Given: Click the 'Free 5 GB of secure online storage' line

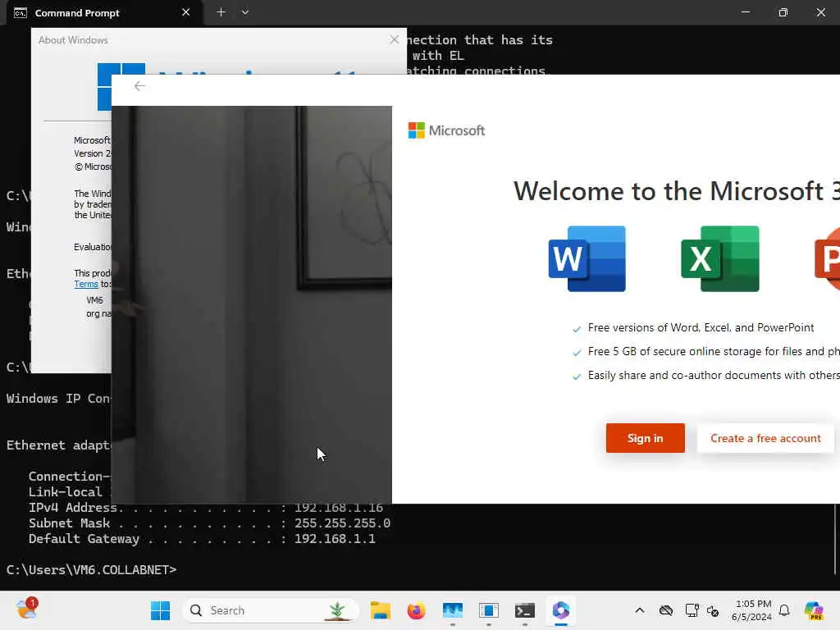Looking at the screenshot, I should pyautogui.click(x=714, y=351).
